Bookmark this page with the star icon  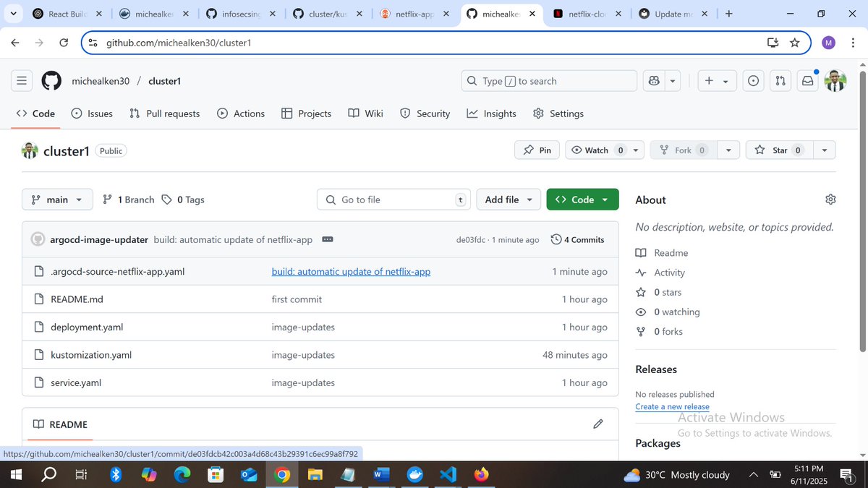click(x=795, y=43)
